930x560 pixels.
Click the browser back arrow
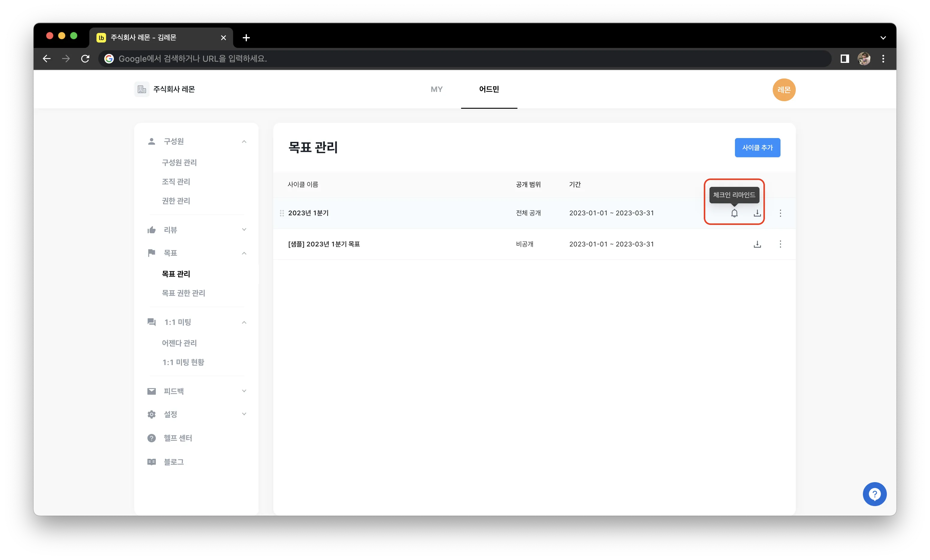coord(47,58)
